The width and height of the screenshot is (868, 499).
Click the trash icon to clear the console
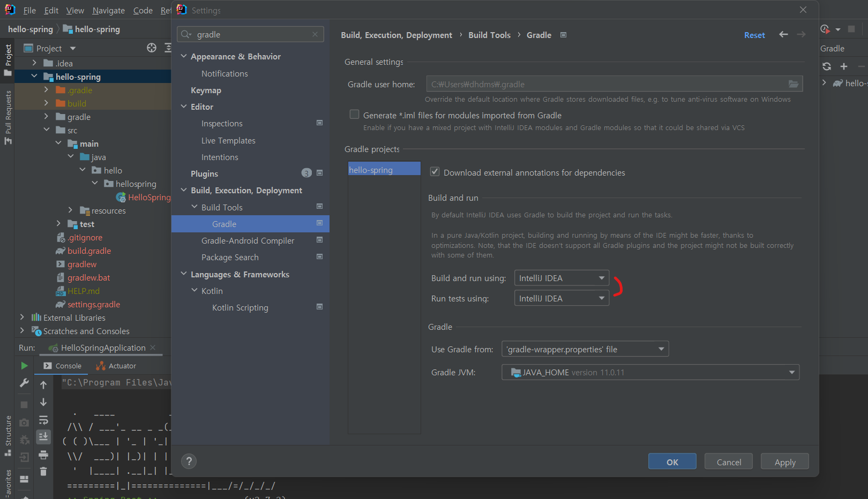point(43,472)
